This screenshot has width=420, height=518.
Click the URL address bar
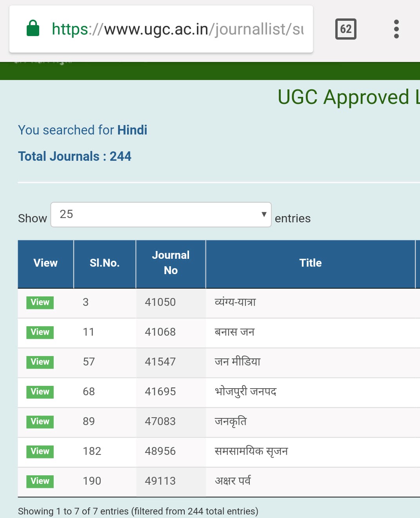(x=177, y=29)
